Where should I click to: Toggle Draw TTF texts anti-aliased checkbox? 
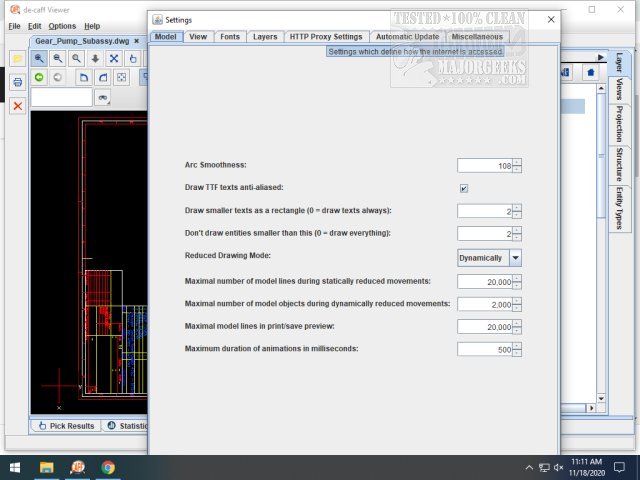pyautogui.click(x=464, y=188)
